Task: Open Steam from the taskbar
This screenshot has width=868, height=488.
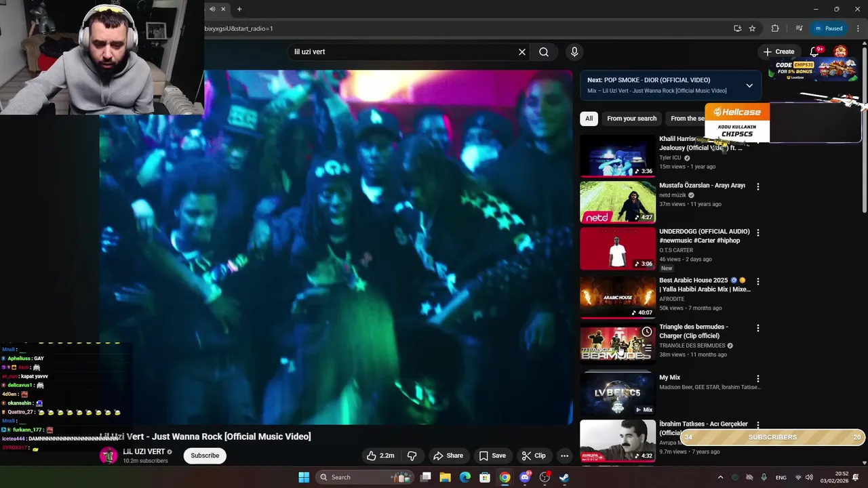Action: (x=564, y=477)
